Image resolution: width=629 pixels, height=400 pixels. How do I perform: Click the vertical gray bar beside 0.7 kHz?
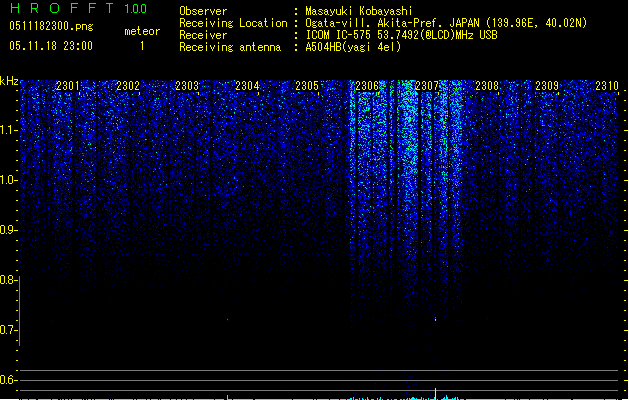[20, 311]
